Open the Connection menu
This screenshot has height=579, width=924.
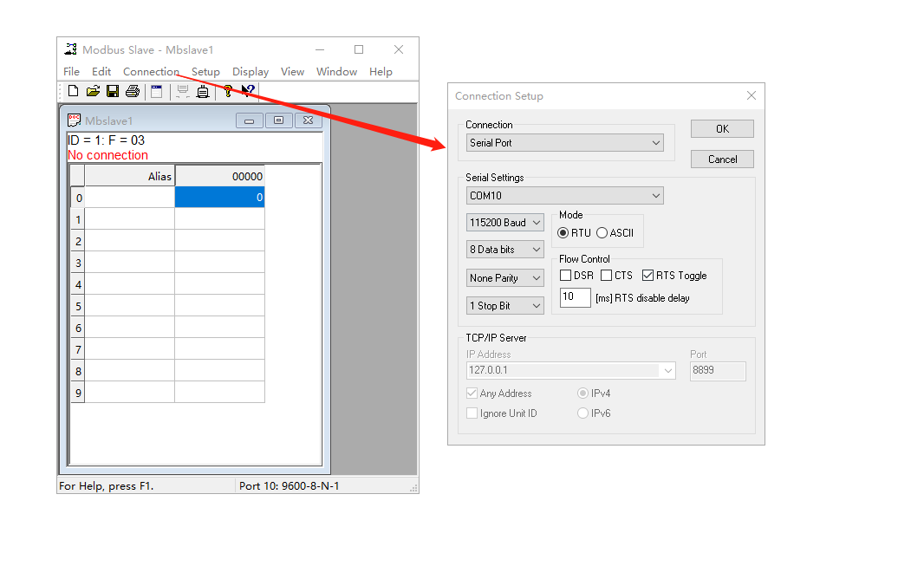click(x=151, y=72)
